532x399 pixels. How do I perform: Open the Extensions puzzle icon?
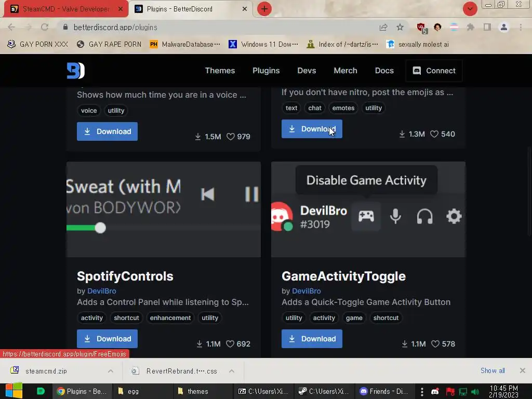471,27
